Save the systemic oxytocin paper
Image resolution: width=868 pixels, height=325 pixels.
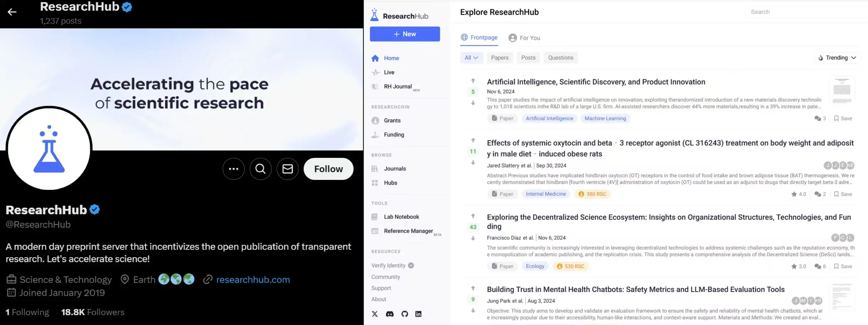[843, 194]
